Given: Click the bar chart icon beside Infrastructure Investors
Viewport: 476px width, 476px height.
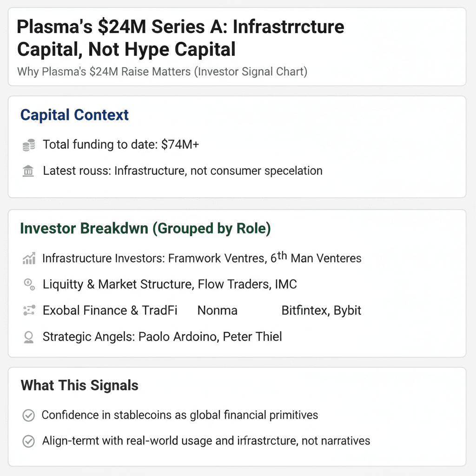Looking at the screenshot, I should click(x=28, y=258).
